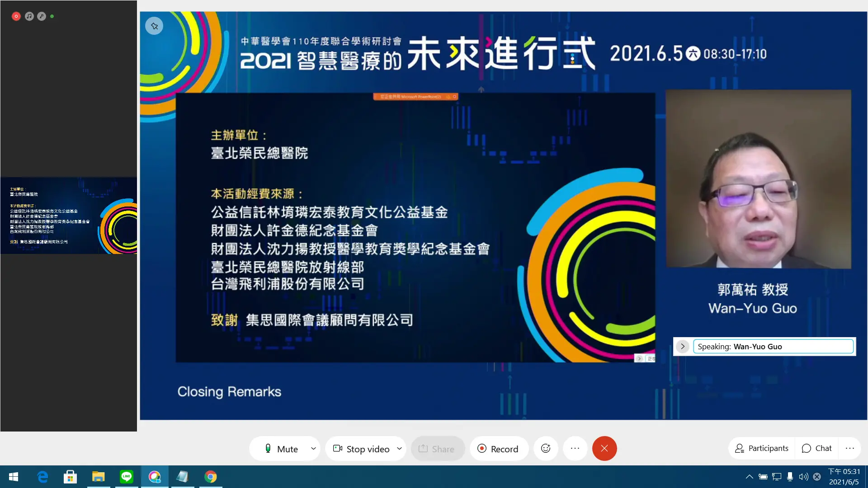Open the Participants panel
The image size is (868, 488).
point(762,448)
